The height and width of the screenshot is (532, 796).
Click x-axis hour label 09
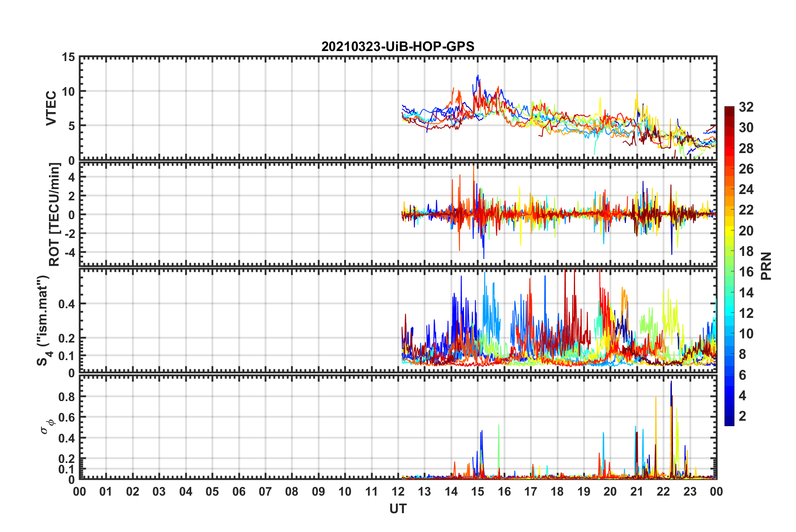[318, 491]
